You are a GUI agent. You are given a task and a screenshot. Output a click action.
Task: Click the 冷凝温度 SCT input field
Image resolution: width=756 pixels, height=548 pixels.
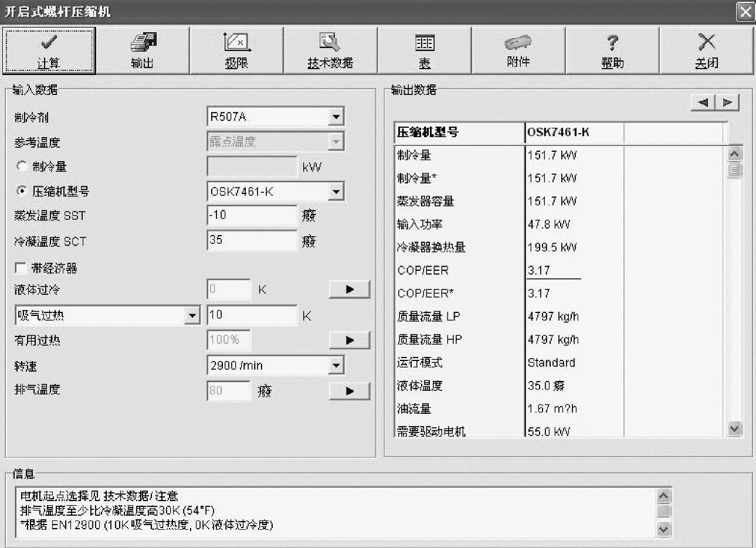(252, 240)
